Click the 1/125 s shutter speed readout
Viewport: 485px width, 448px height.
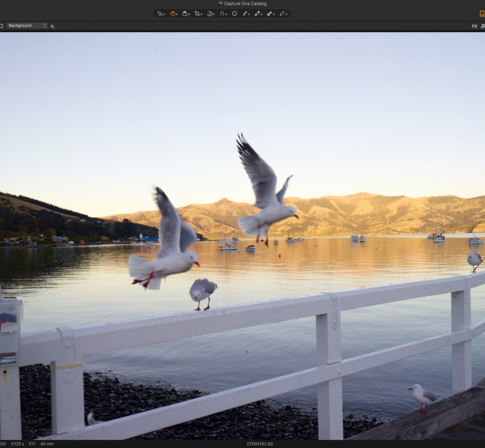click(x=17, y=444)
